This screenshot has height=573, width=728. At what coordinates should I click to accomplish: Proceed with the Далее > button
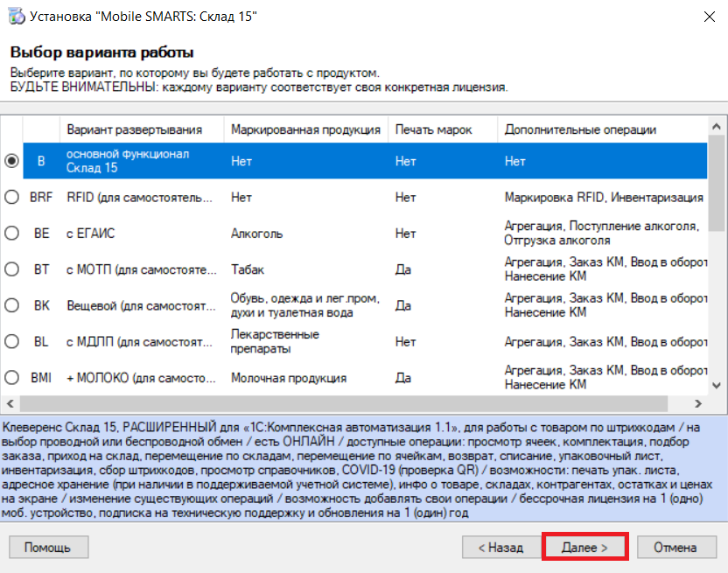584,548
